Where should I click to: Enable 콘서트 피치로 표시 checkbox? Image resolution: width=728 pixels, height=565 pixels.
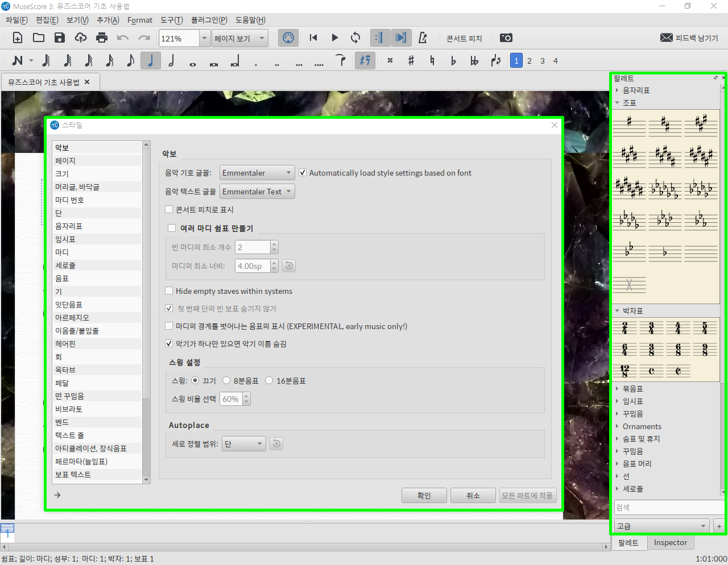pos(169,209)
